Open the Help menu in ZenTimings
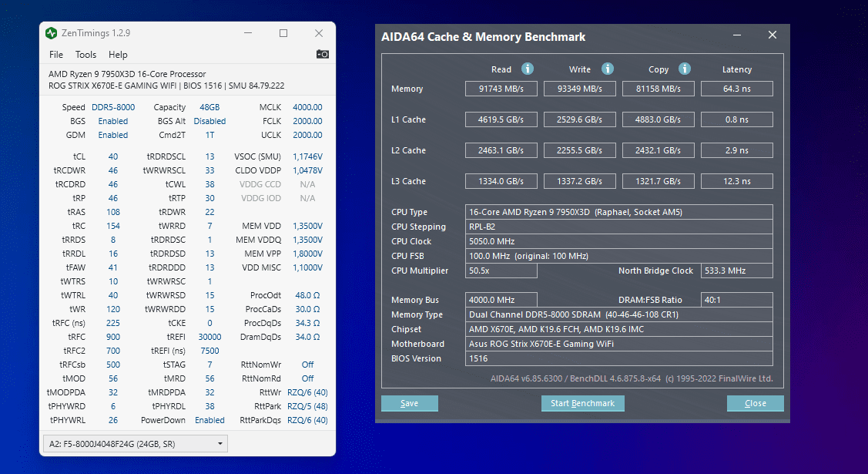This screenshot has height=474, width=868. (118, 54)
